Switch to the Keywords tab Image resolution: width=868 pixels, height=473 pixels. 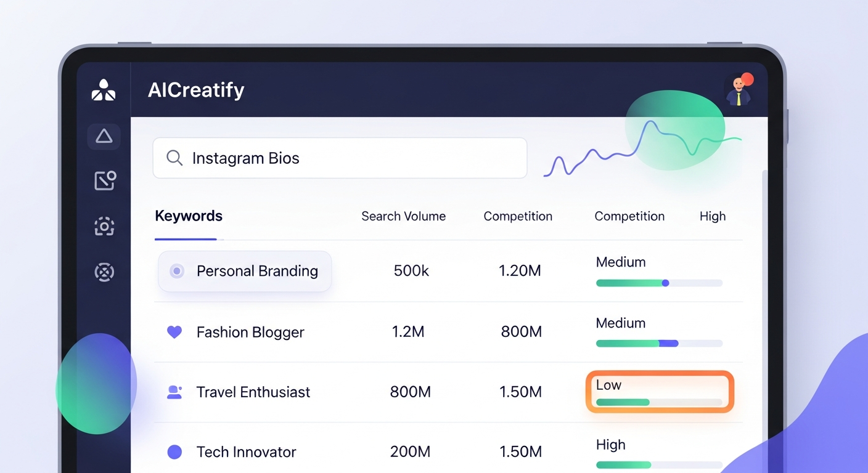[189, 216]
